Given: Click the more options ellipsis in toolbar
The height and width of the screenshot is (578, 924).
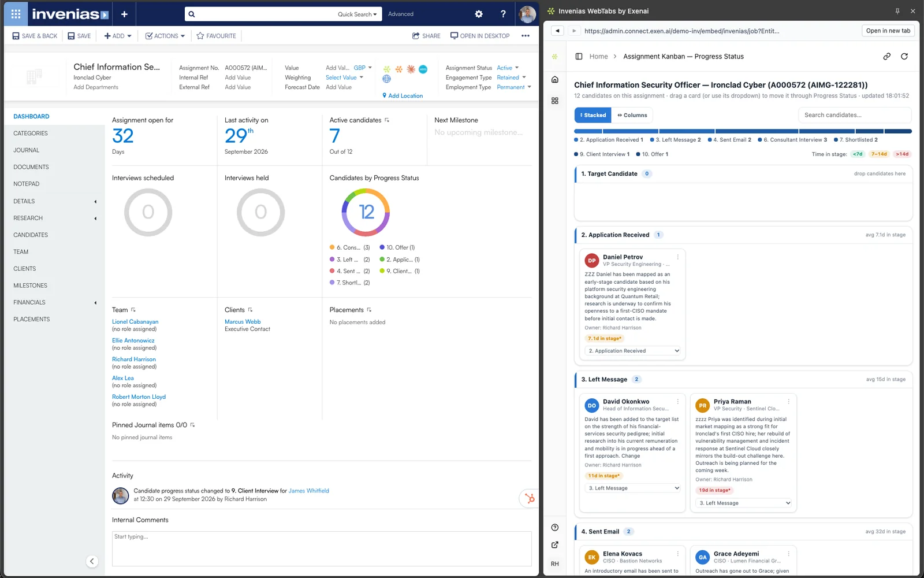Looking at the screenshot, I should pos(526,36).
